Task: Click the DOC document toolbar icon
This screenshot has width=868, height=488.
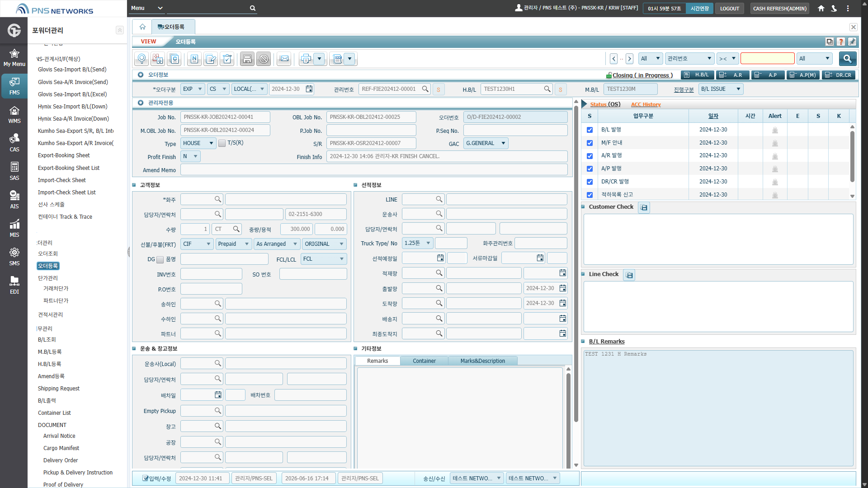Action: coord(337,59)
